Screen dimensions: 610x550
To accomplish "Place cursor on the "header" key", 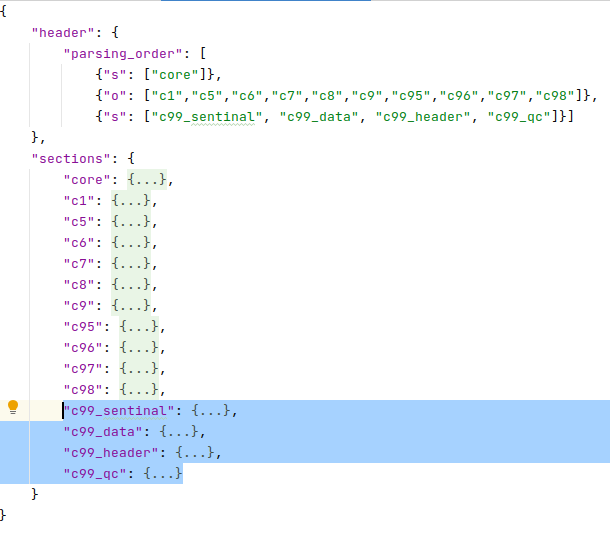I will click(63, 33).
